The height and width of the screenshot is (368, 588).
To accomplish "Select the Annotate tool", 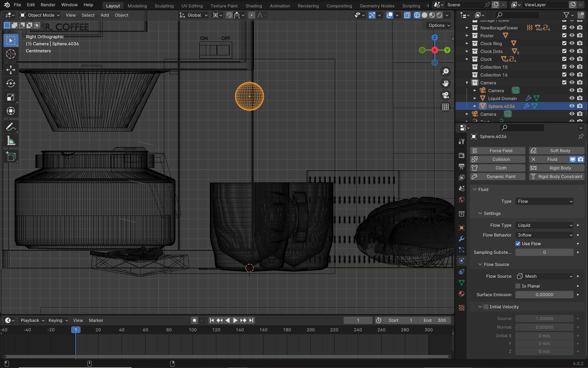I will tap(11, 127).
